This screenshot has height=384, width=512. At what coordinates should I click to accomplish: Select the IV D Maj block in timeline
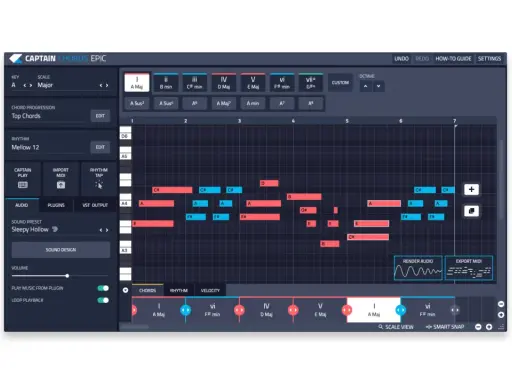click(x=266, y=310)
